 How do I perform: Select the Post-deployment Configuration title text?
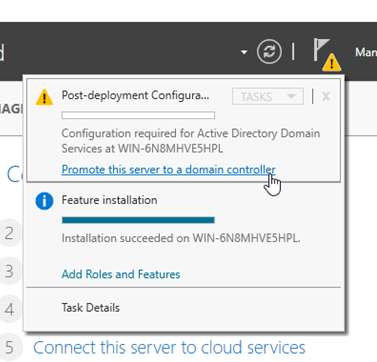point(135,95)
